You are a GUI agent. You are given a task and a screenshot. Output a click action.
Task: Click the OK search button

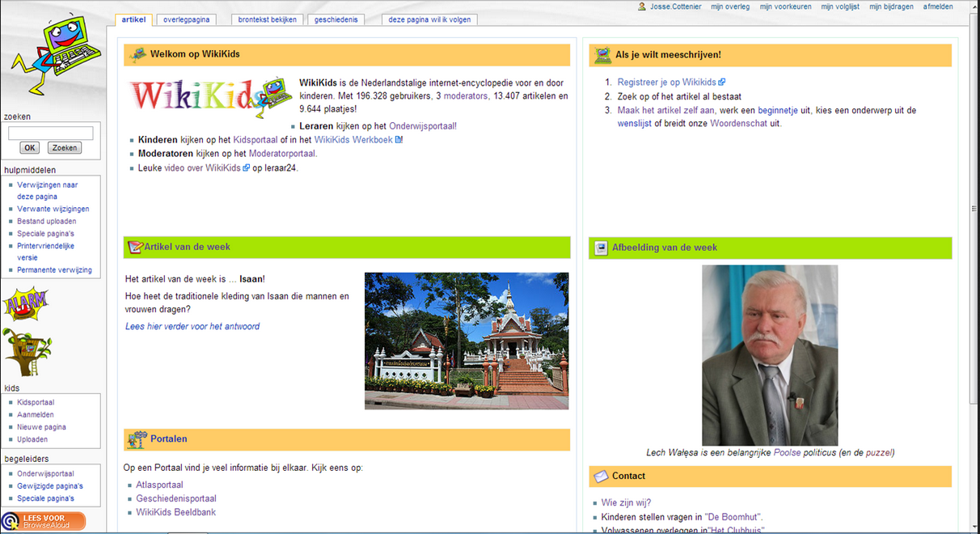point(30,148)
